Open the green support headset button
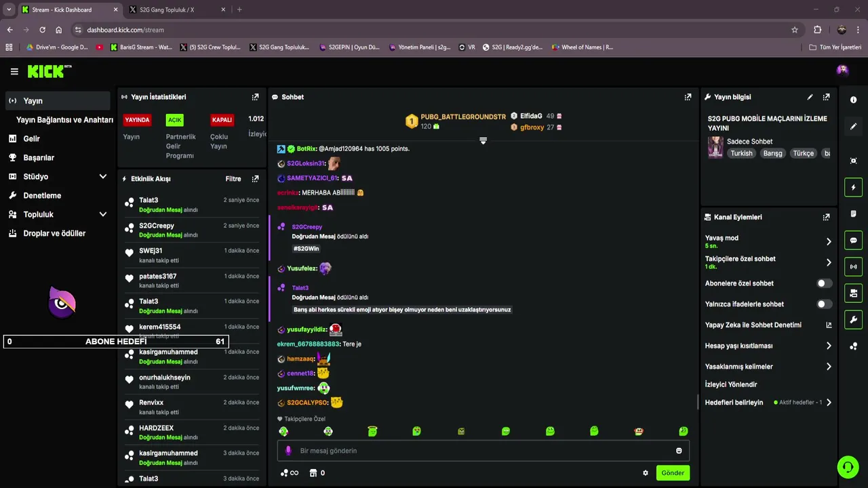868x488 pixels. coord(848,466)
